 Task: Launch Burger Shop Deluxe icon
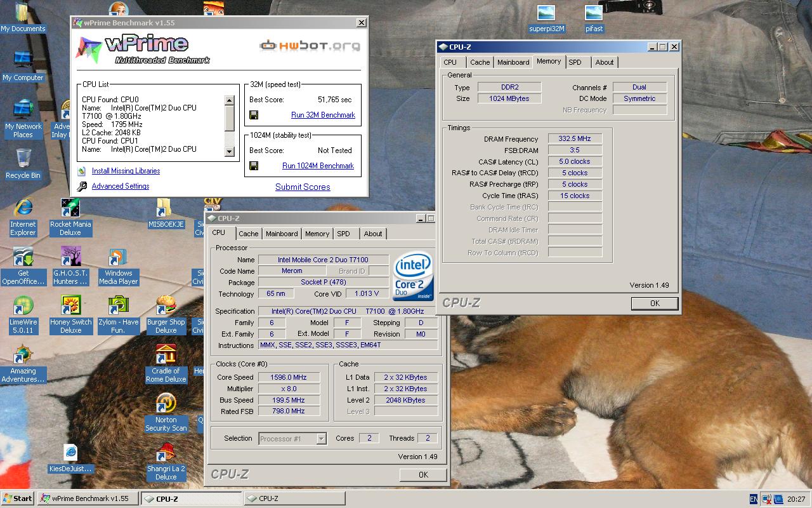[166, 315]
